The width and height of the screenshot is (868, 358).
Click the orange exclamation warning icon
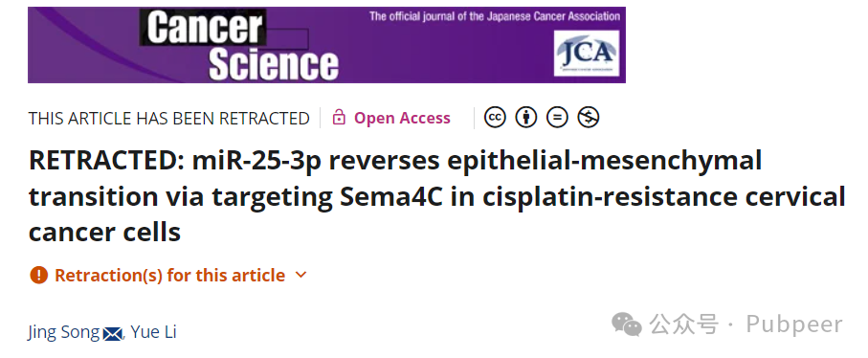38,275
